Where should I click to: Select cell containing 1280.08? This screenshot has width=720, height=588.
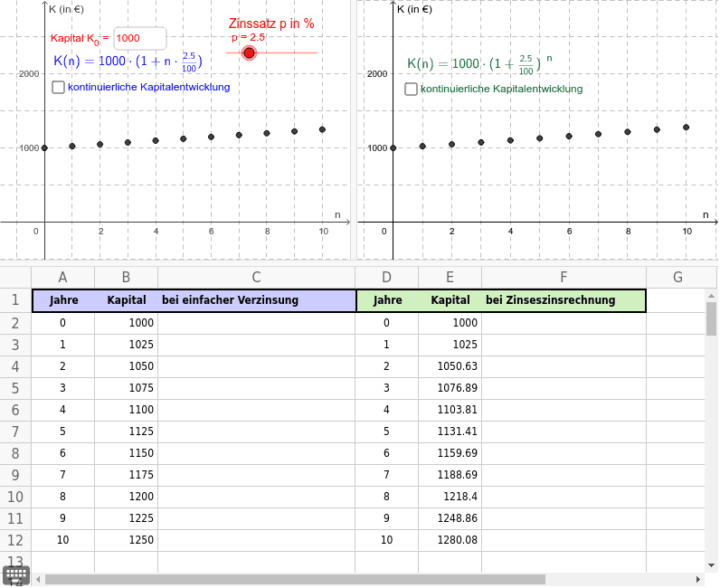tap(450, 540)
